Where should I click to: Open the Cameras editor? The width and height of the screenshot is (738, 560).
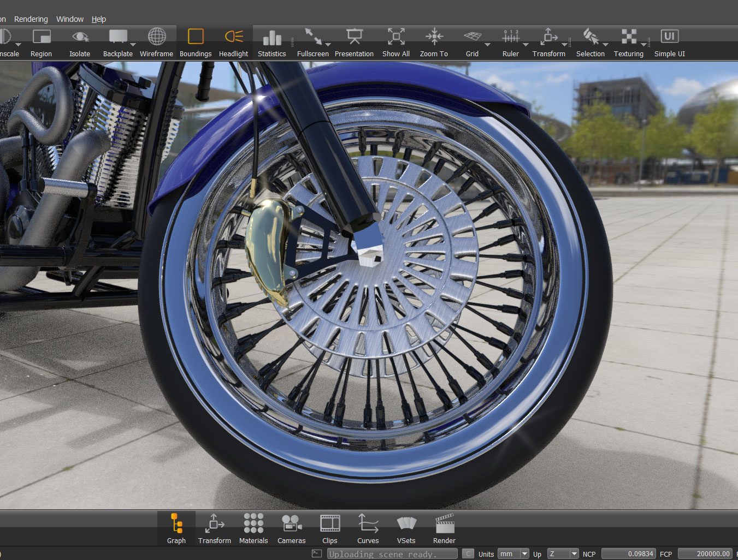291,524
